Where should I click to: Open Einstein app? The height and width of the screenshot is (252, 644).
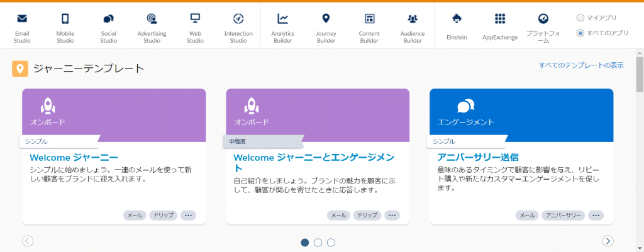pos(457,26)
